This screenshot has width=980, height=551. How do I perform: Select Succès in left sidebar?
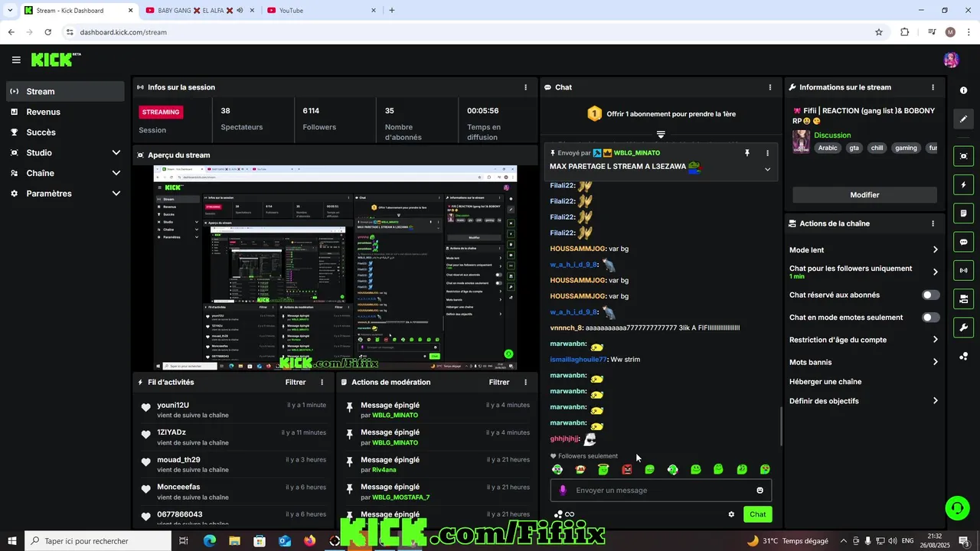(65, 132)
